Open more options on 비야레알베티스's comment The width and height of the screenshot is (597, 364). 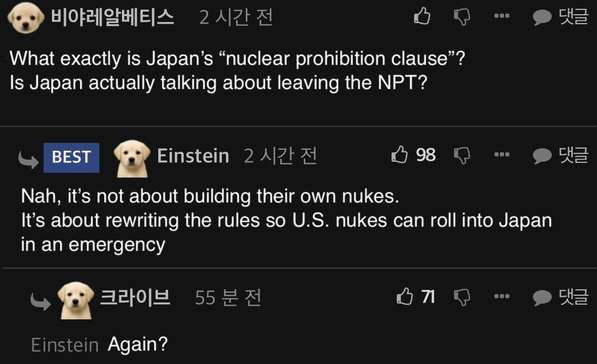(x=502, y=17)
